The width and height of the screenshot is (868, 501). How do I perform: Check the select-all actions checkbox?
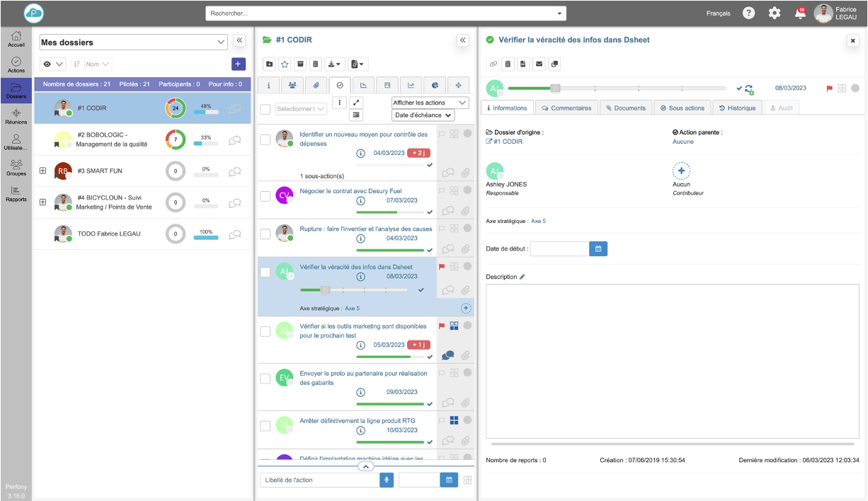265,109
